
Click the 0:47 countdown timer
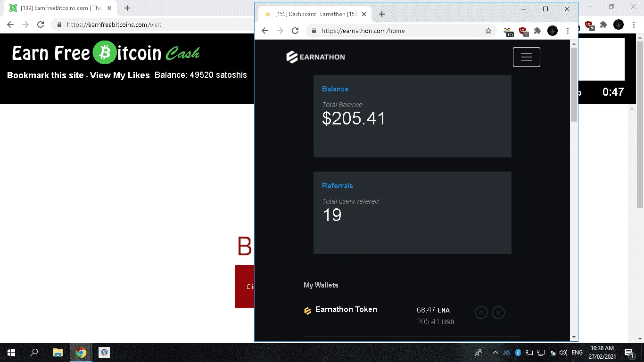coord(613,92)
